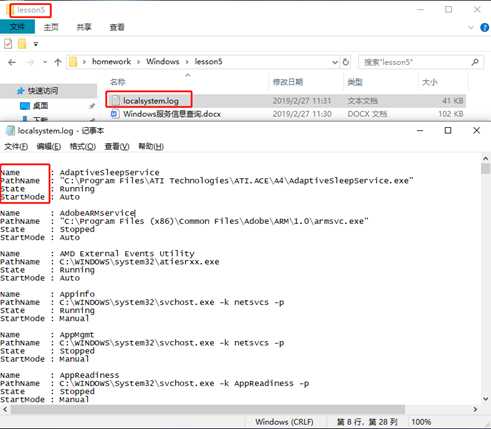Click the localsystem.log file icon
The height and width of the screenshot is (429, 491).
pyautogui.click(x=115, y=101)
